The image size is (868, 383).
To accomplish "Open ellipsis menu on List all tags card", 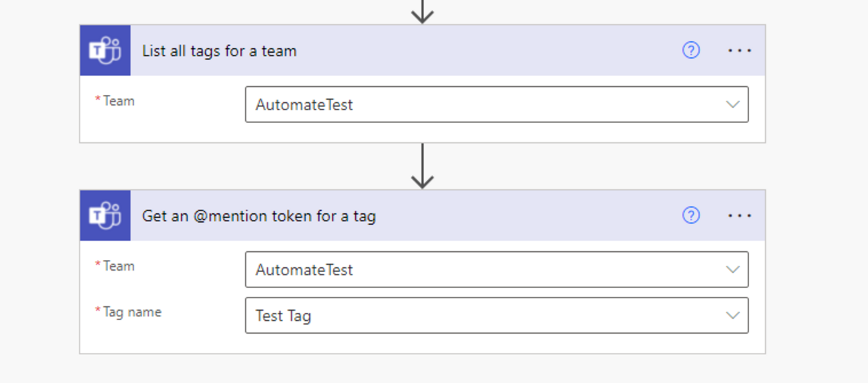I will [739, 50].
